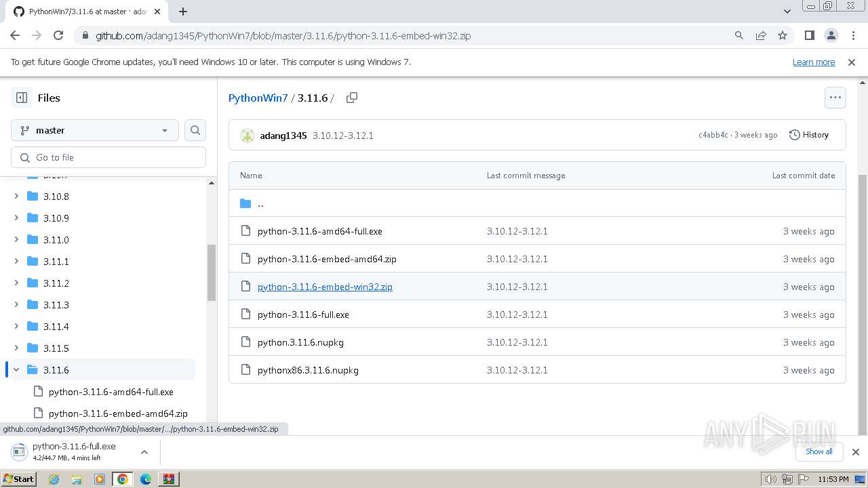Open Chrome three-dot menu

click(x=853, y=35)
